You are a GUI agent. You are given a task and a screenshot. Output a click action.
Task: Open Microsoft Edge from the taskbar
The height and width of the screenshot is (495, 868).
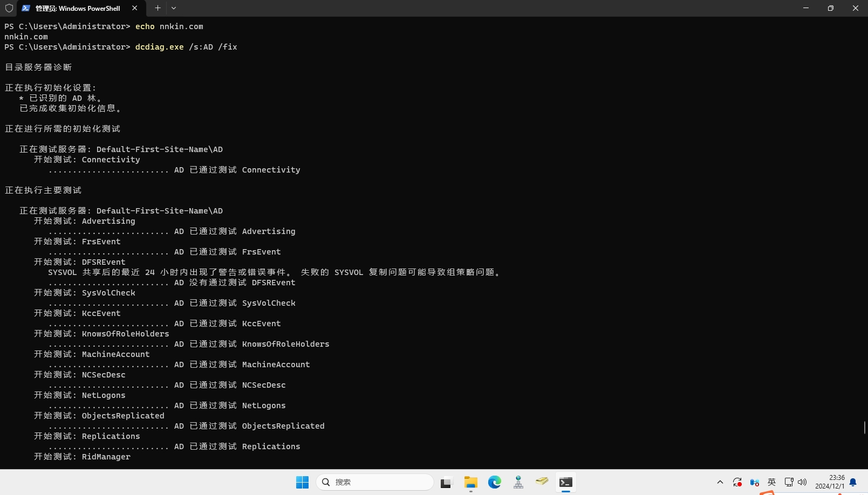pos(495,482)
